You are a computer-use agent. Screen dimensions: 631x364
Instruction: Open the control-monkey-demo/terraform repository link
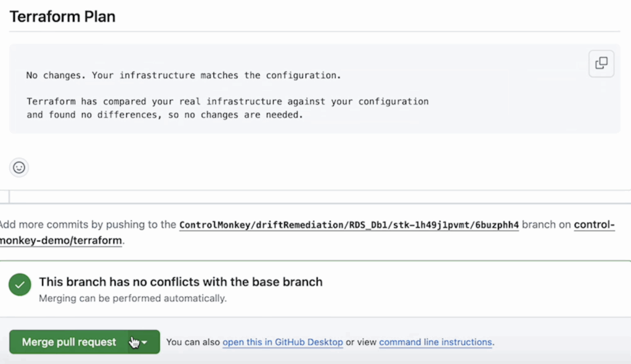(60, 240)
